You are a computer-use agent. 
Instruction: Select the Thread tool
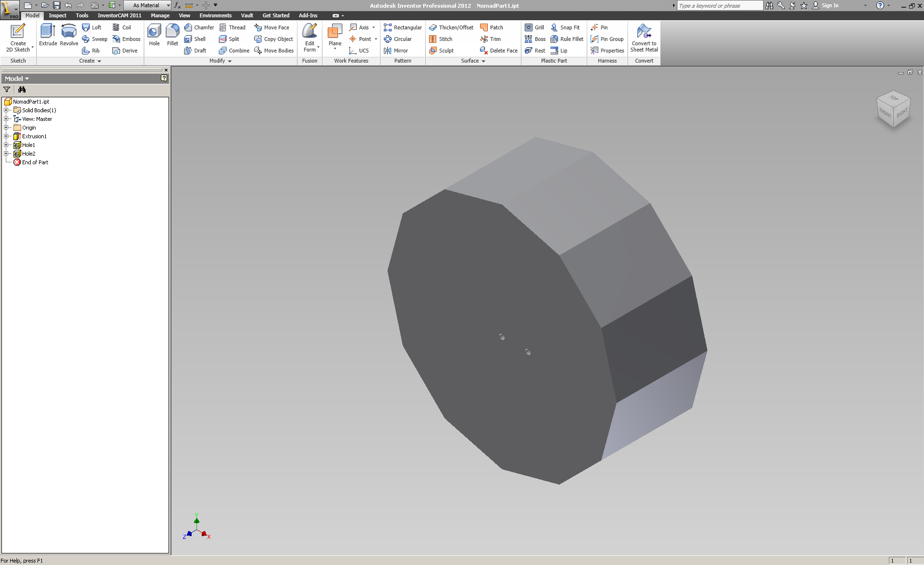coord(232,27)
